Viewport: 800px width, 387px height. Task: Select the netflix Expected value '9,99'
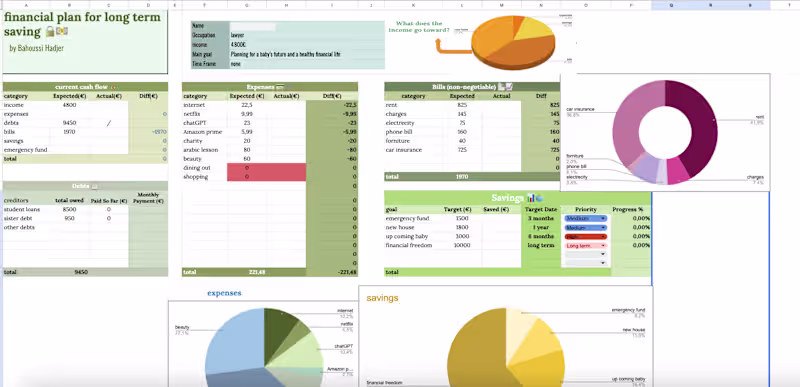[x=246, y=114]
